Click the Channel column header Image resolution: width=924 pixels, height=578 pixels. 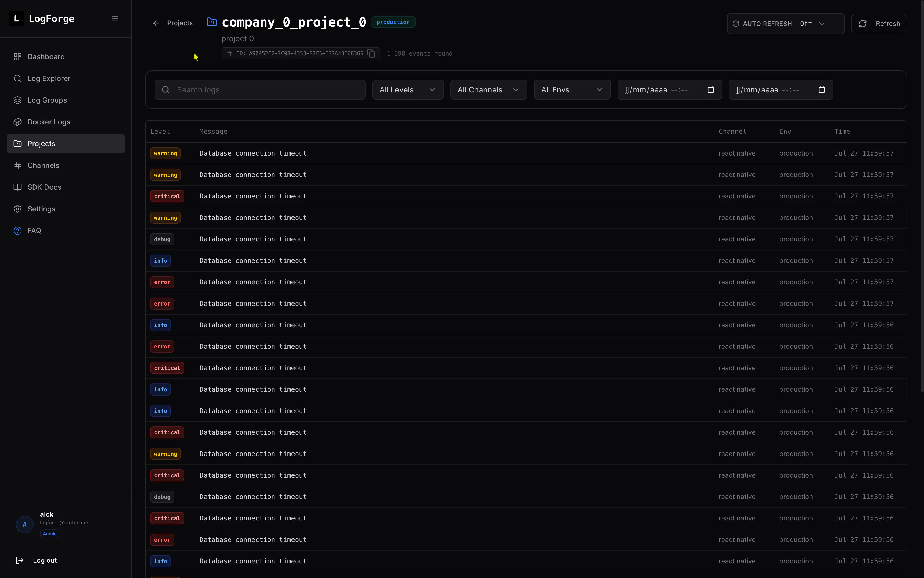[x=732, y=132]
